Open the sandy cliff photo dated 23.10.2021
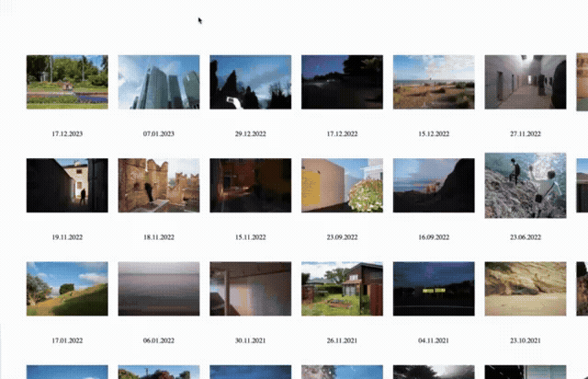588x379 pixels. coord(526,289)
